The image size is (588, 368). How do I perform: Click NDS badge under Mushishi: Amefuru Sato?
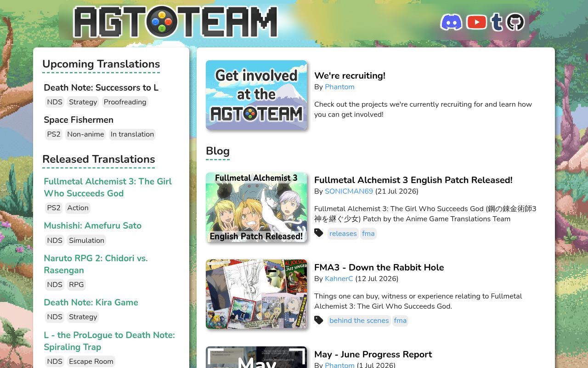[x=55, y=241]
